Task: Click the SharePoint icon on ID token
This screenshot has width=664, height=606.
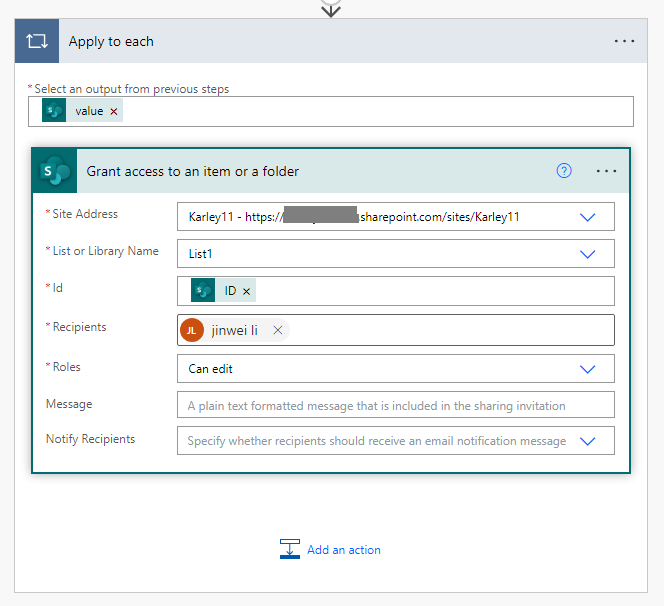Action: 203,290
